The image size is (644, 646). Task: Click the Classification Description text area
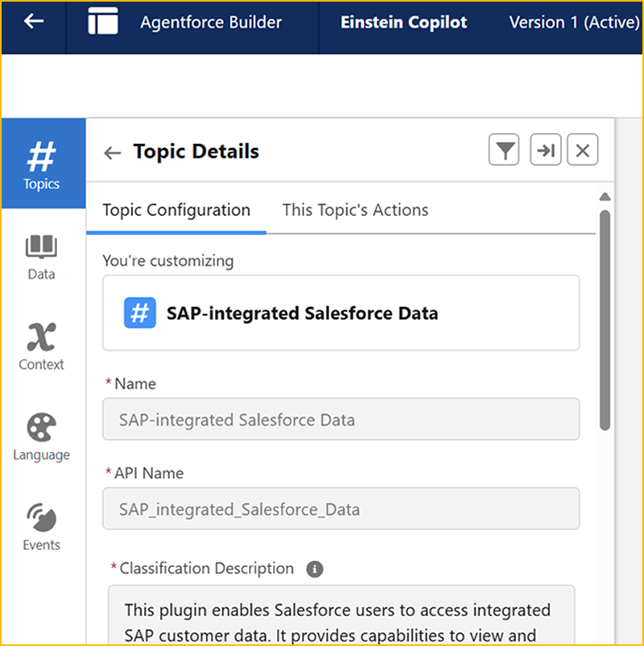pyautogui.click(x=341, y=619)
